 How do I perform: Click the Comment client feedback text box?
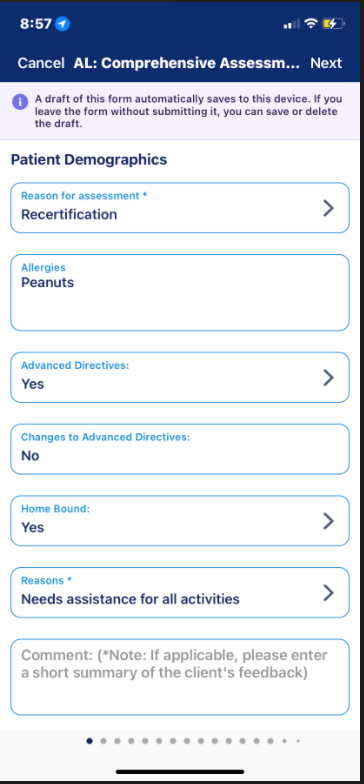tap(180, 677)
